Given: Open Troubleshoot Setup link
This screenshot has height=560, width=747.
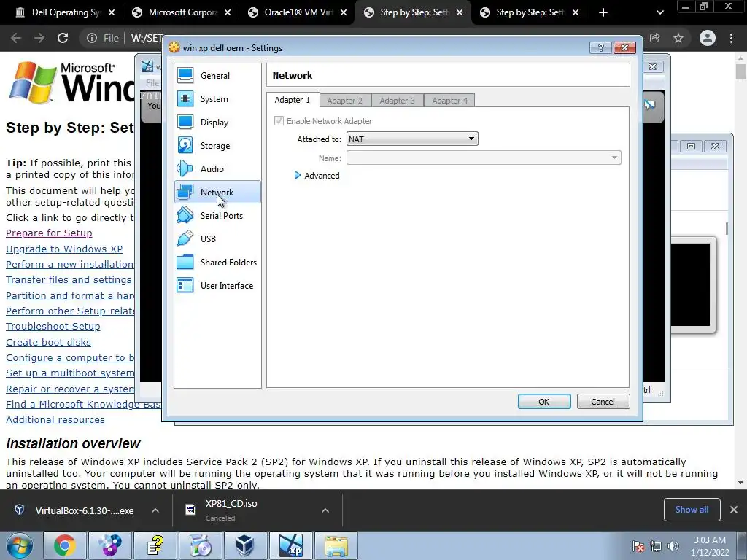Looking at the screenshot, I should tap(53, 326).
